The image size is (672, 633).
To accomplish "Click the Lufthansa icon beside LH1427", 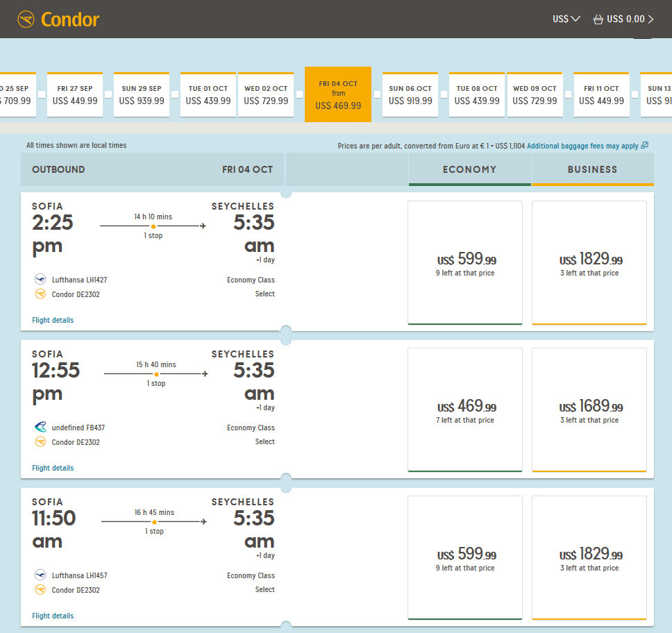I will (40, 280).
